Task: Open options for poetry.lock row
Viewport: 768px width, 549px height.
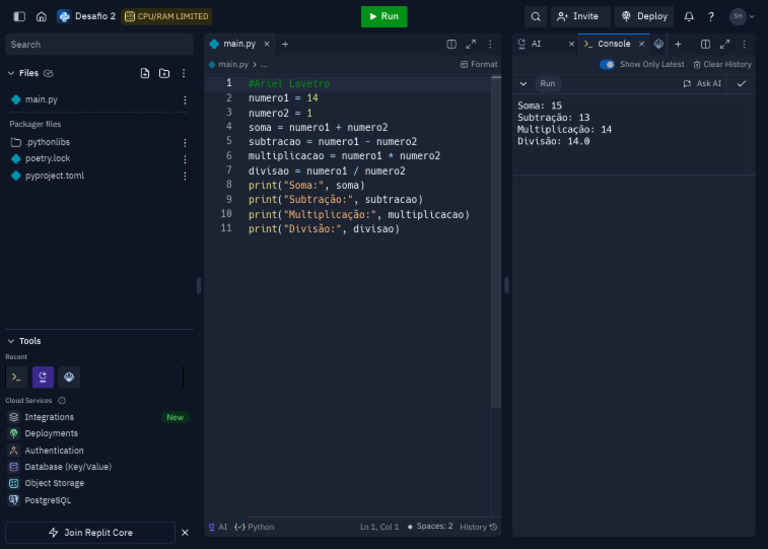Action: point(185,159)
